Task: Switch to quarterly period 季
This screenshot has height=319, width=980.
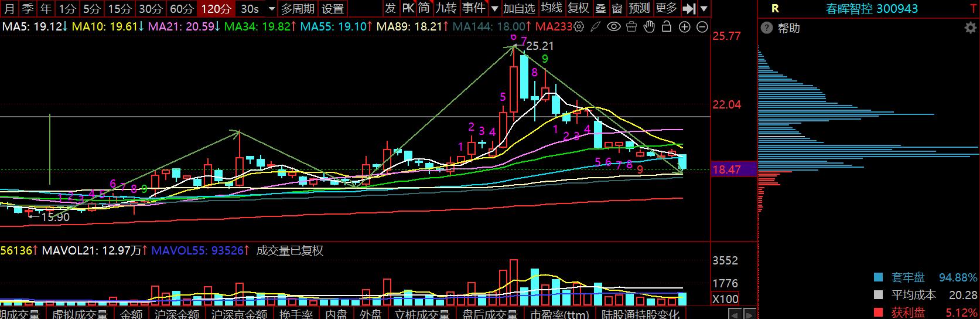Action: point(28,9)
